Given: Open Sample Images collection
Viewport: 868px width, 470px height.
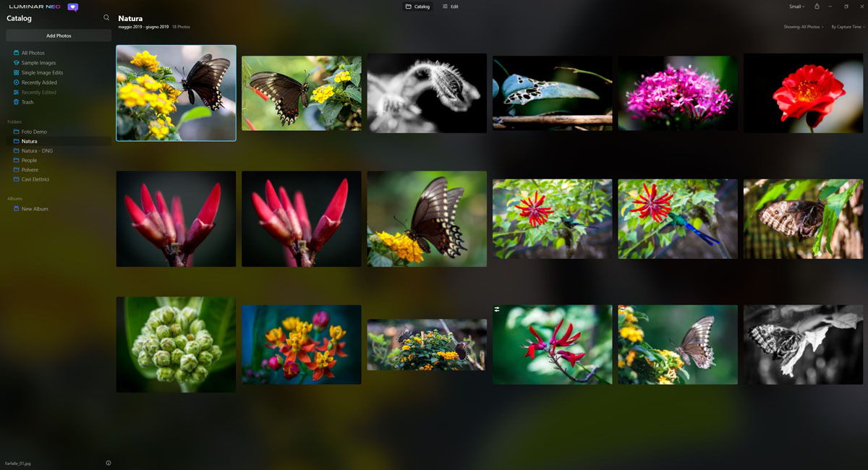Looking at the screenshot, I should click(x=38, y=63).
